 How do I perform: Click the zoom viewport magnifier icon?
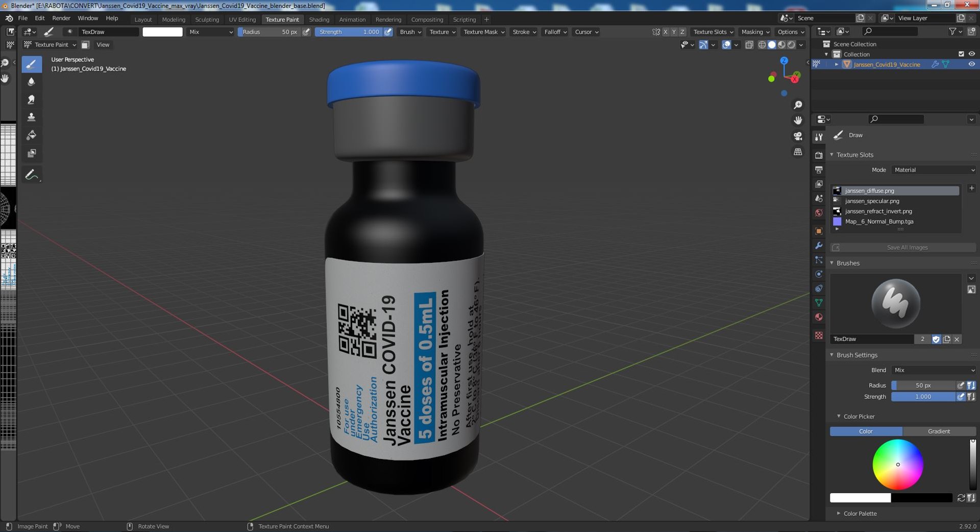[x=798, y=105]
